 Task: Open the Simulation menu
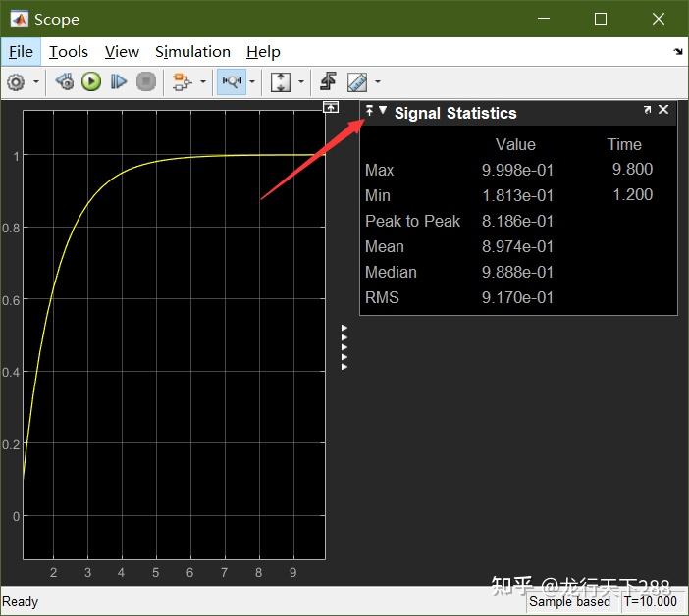click(x=192, y=52)
